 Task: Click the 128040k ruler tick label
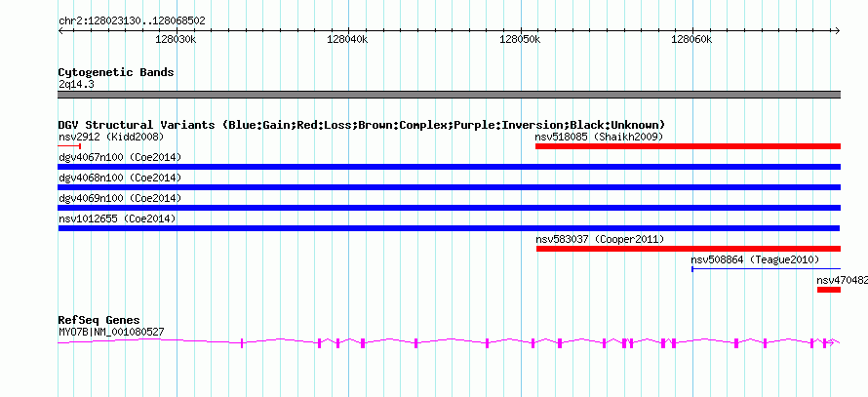point(347,40)
